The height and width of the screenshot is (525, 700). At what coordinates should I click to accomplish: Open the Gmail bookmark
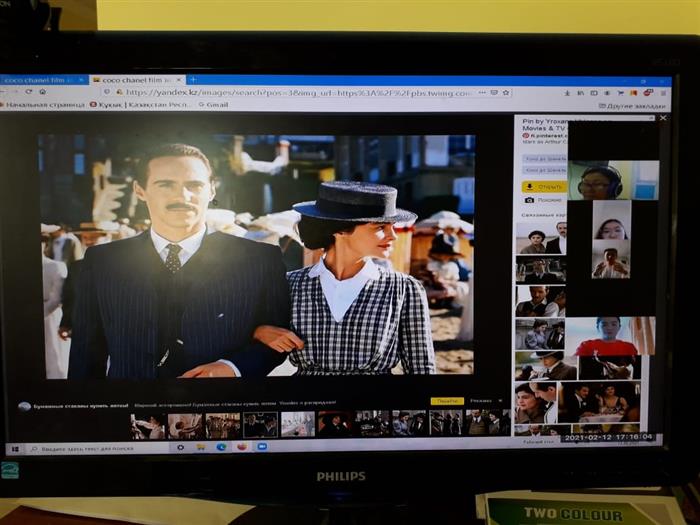[x=215, y=105]
